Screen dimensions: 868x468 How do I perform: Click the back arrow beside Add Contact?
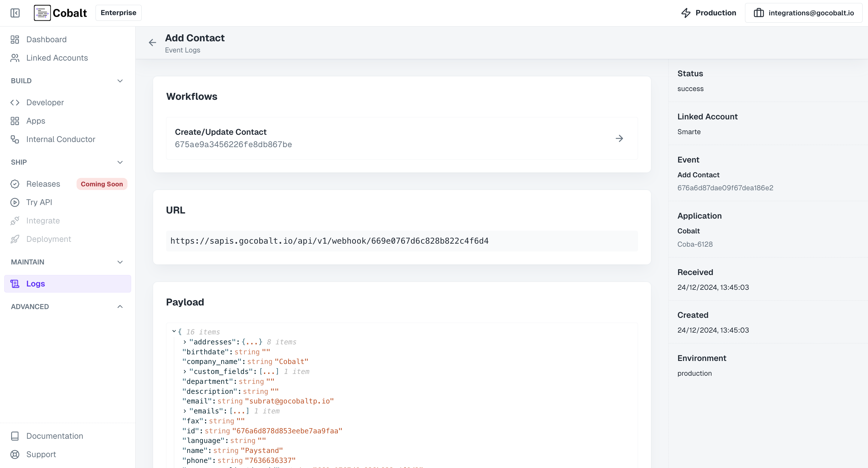pos(152,43)
